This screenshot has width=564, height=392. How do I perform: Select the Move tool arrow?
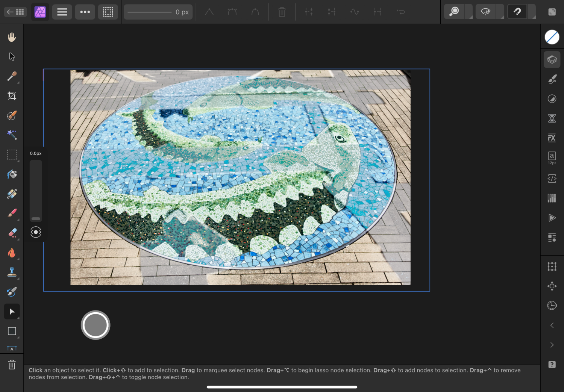click(x=12, y=56)
